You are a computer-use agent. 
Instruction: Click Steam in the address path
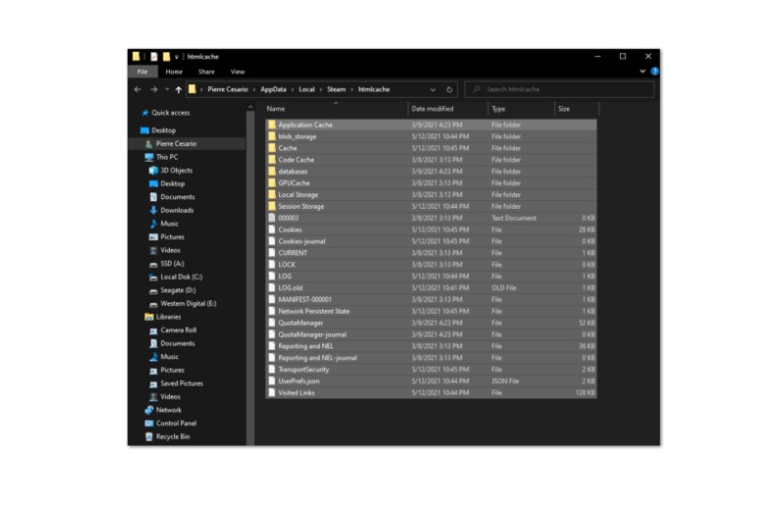click(336, 89)
